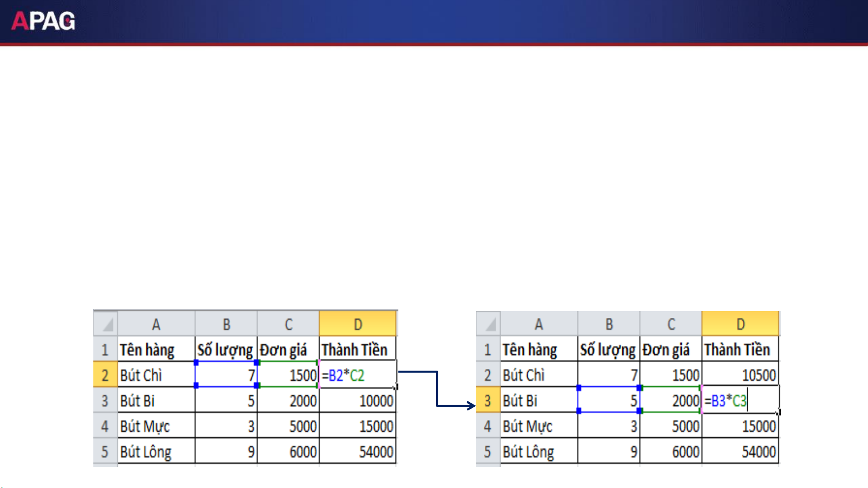This screenshot has height=488, width=868.
Task: Click column A header in left table
Action: (156, 324)
